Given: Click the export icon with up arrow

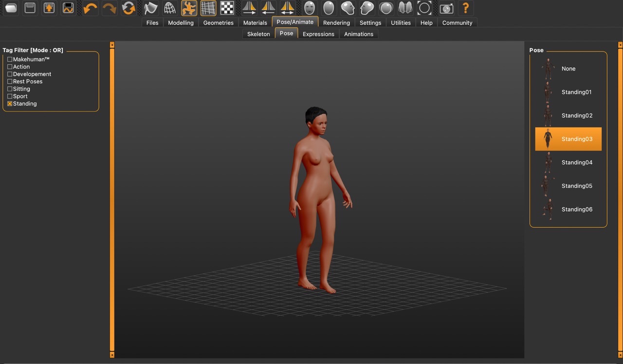Looking at the screenshot, I should pos(49,8).
